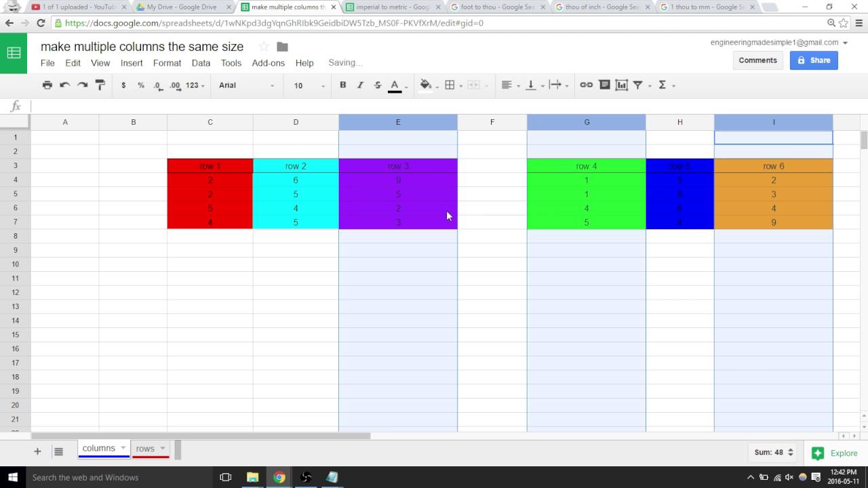The width and height of the screenshot is (868, 488).
Task: Open the Explore panel
Action: point(836,453)
